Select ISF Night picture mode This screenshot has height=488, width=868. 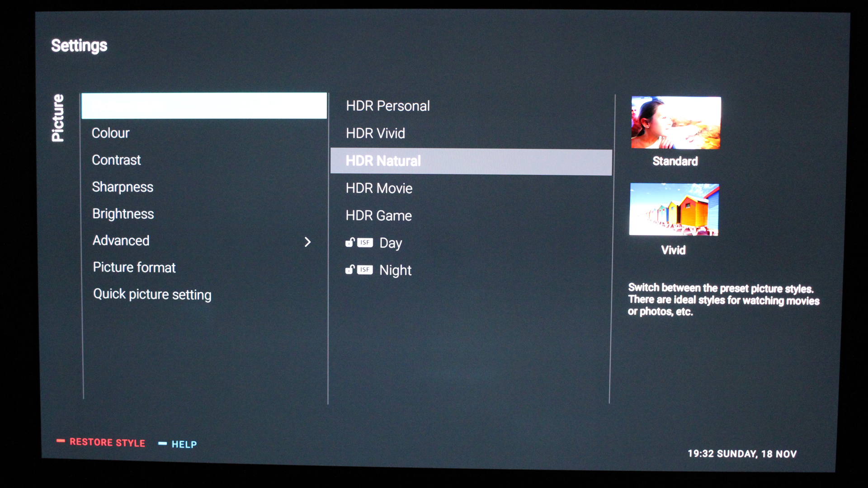click(x=395, y=270)
